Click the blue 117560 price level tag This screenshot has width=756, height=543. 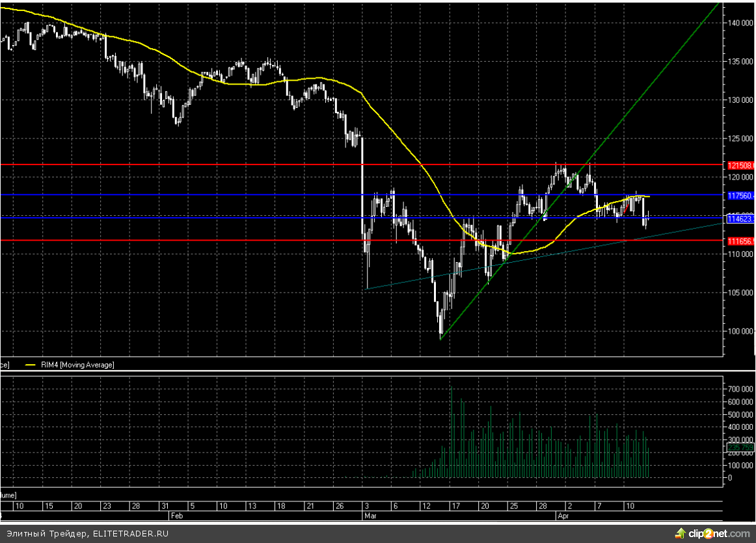(x=740, y=195)
